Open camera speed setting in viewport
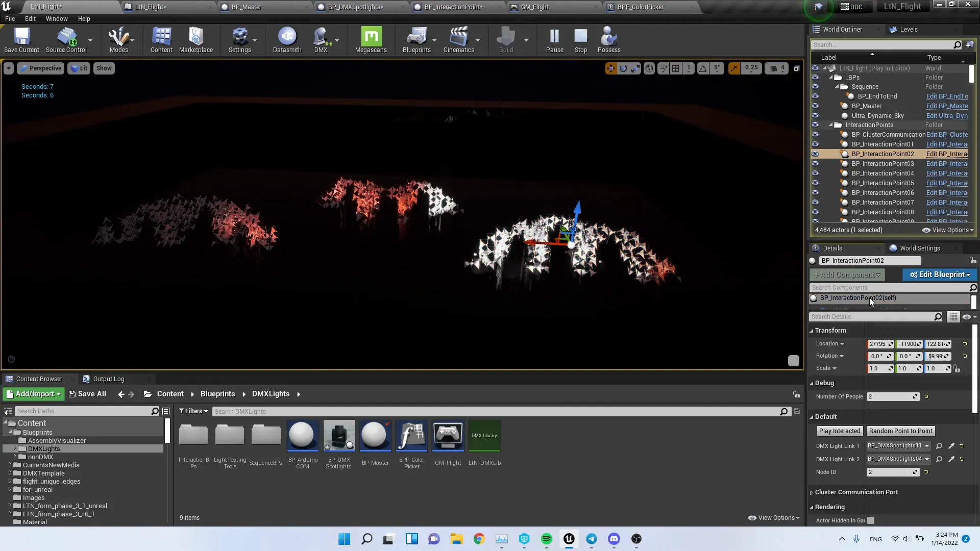Screen dimensions: 980x551 click(777, 68)
